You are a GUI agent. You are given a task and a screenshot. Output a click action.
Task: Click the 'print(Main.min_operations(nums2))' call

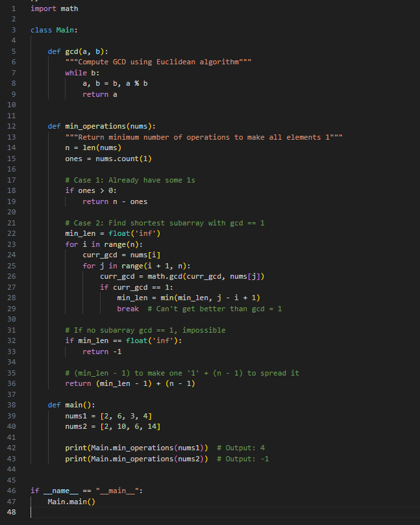(x=136, y=459)
